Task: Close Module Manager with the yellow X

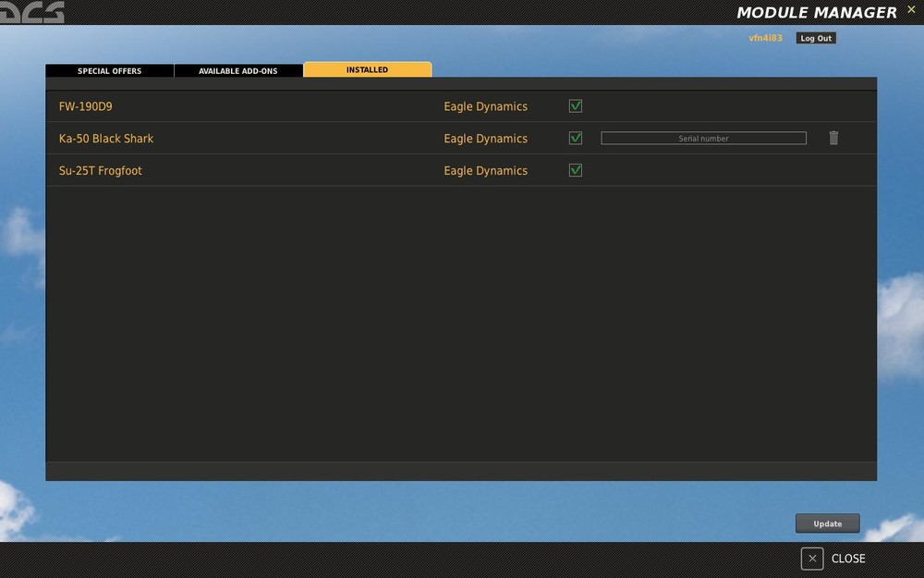Action: pyautogui.click(x=911, y=9)
